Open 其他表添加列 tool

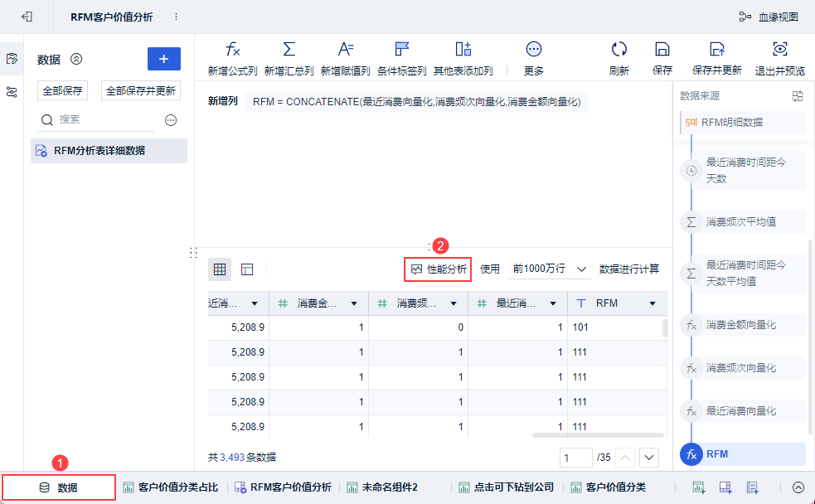tap(463, 50)
